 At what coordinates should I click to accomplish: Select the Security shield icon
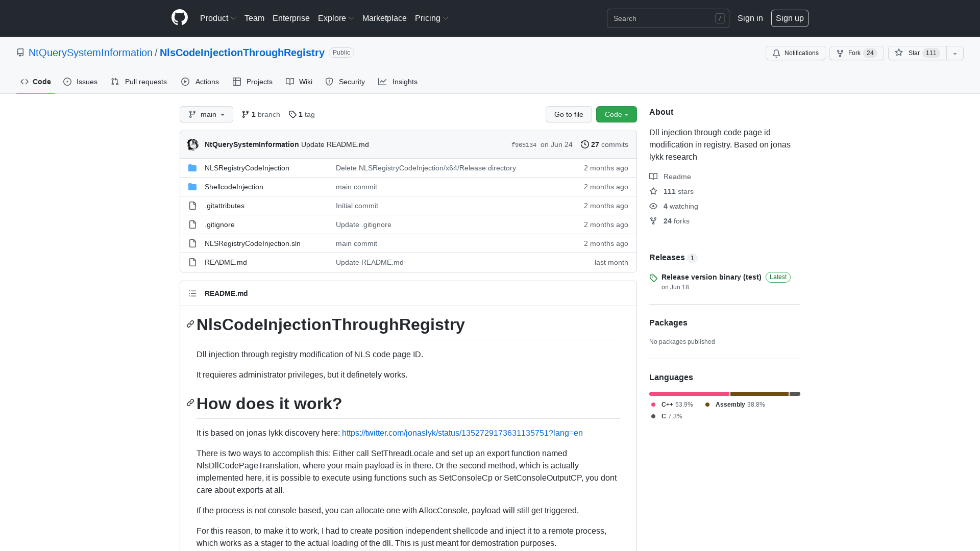click(329, 82)
